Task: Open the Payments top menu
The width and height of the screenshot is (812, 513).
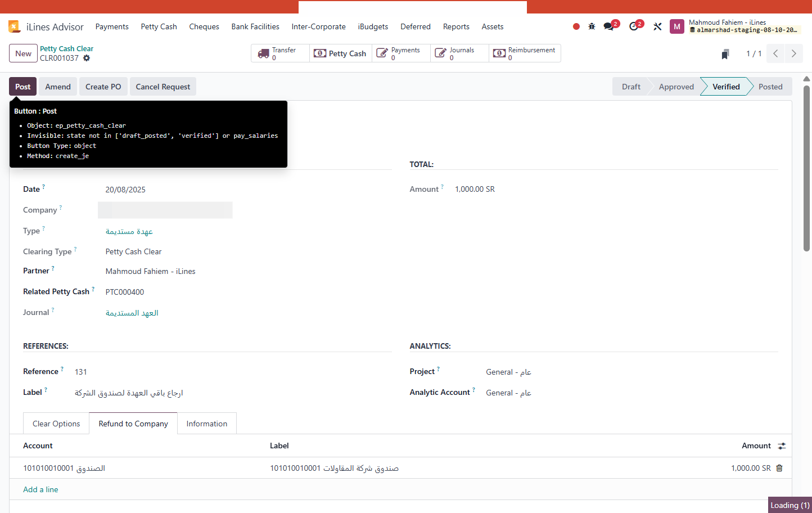Action: (x=112, y=26)
